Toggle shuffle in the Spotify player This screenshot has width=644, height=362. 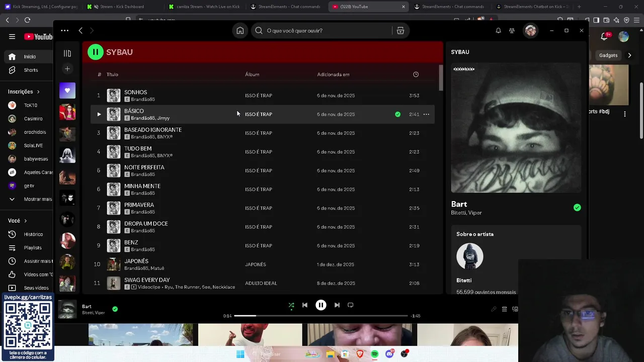[291, 305]
